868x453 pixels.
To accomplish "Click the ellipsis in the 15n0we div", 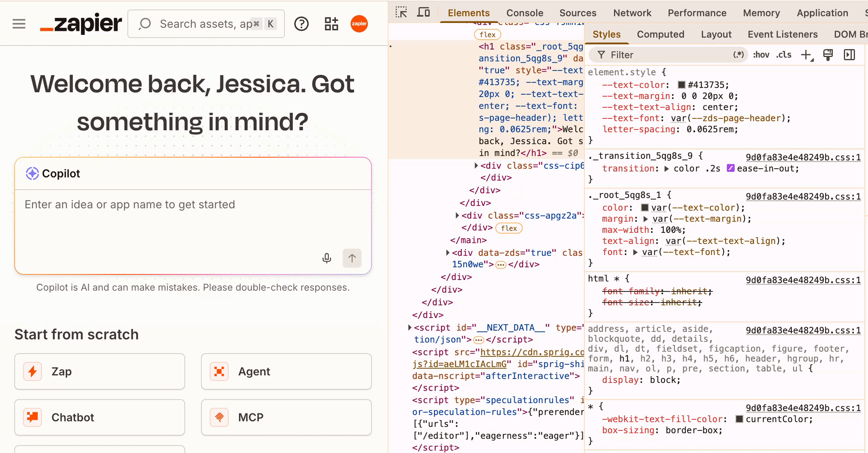I will coord(501,265).
